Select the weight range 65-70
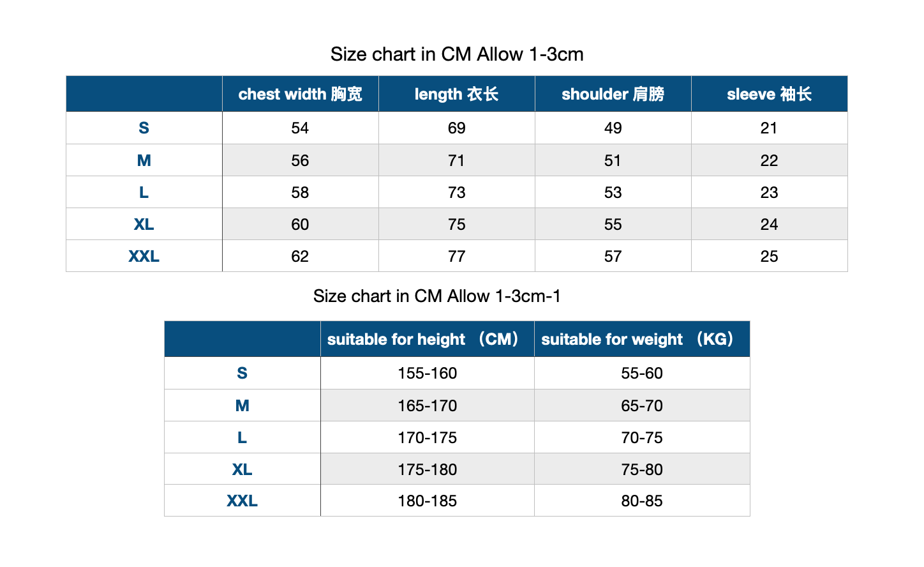 click(x=642, y=405)
